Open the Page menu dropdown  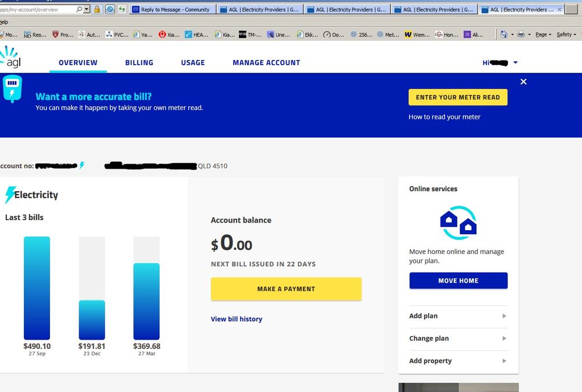[x=544, y=34]
